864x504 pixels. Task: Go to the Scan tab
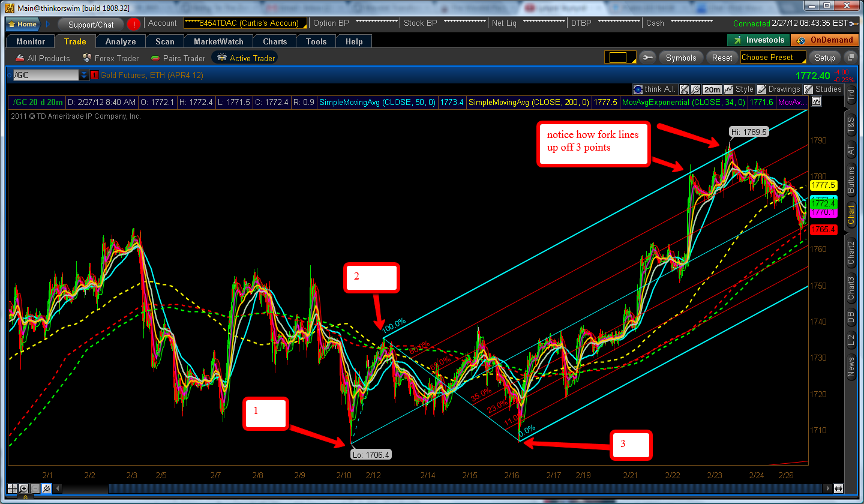click(x=165, y=41)
